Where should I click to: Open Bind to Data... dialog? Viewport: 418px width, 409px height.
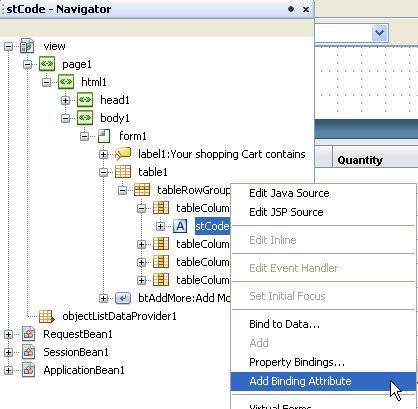[284, 324]
